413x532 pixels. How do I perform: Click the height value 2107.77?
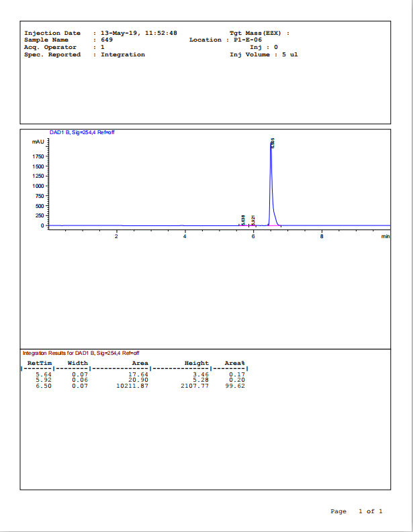[194, 386]
